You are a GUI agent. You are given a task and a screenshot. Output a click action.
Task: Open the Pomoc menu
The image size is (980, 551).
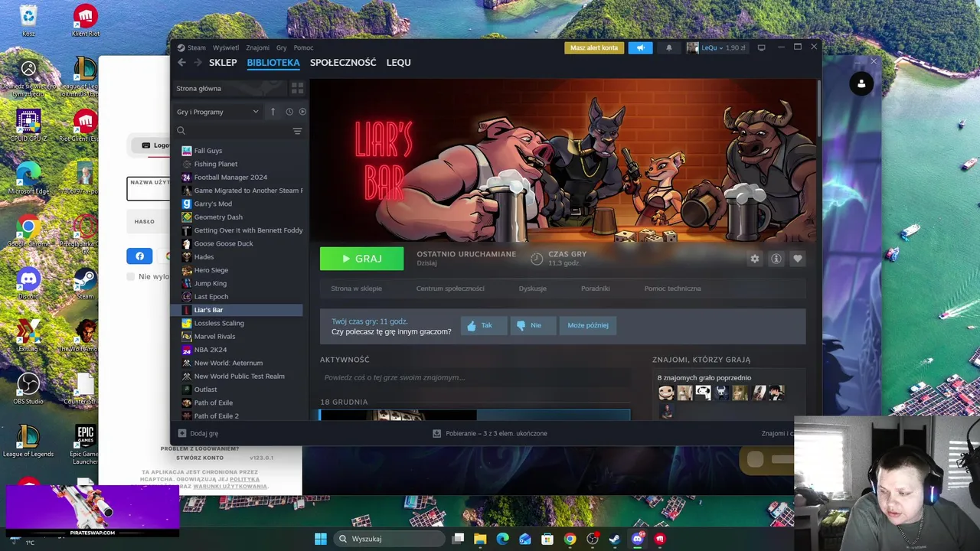pos(304,47)
